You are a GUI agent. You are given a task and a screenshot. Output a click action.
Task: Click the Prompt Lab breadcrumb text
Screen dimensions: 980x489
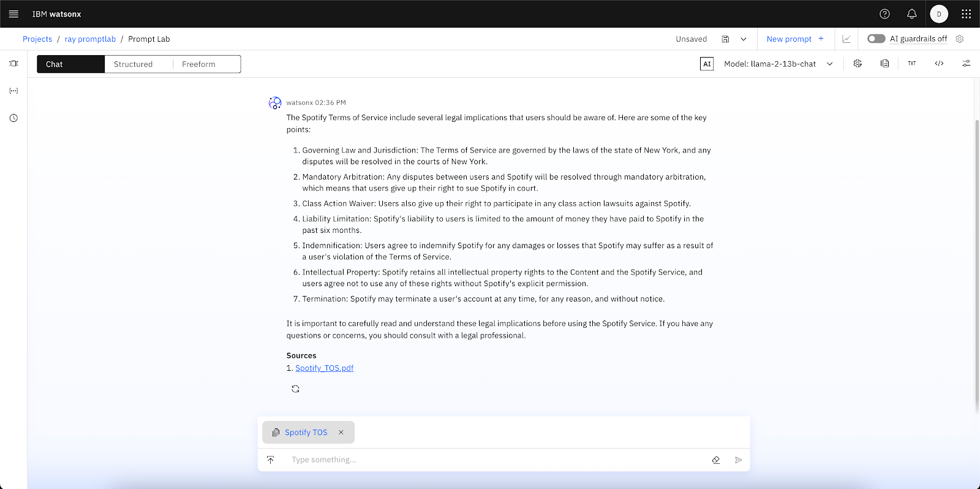149,39
